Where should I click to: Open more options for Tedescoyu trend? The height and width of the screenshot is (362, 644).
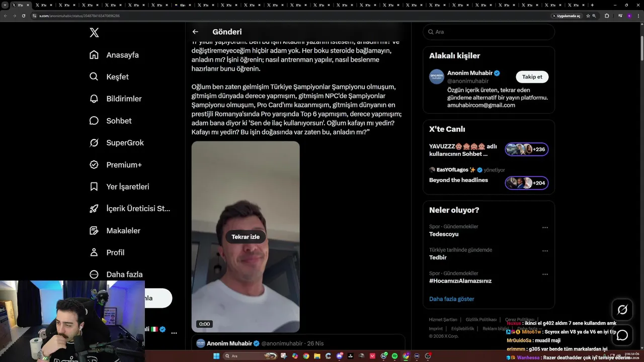(545, 227)
